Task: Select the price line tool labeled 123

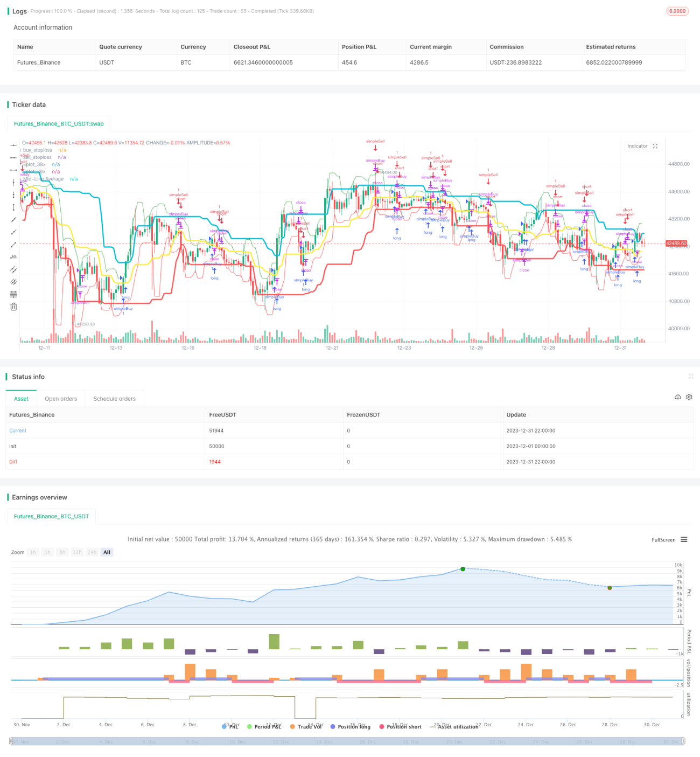Action: click(13, 257)
